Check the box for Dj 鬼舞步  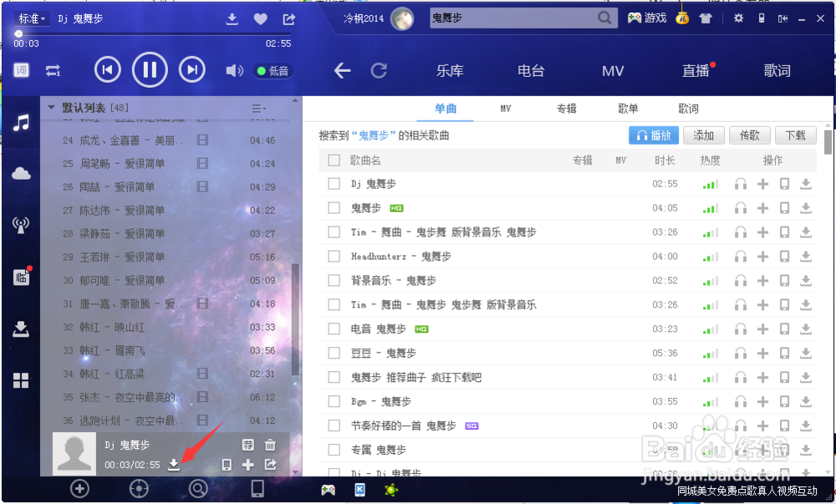click(334, 184)
